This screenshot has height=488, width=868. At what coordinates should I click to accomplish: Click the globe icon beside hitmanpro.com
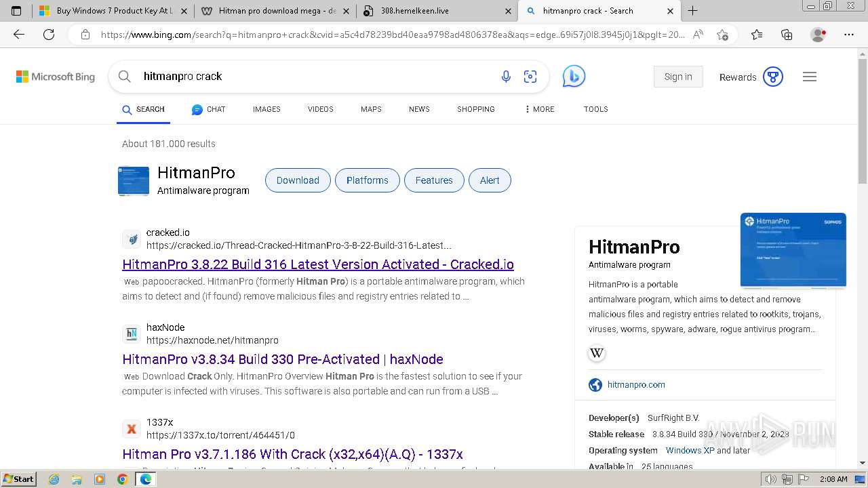tap(595, 385)
